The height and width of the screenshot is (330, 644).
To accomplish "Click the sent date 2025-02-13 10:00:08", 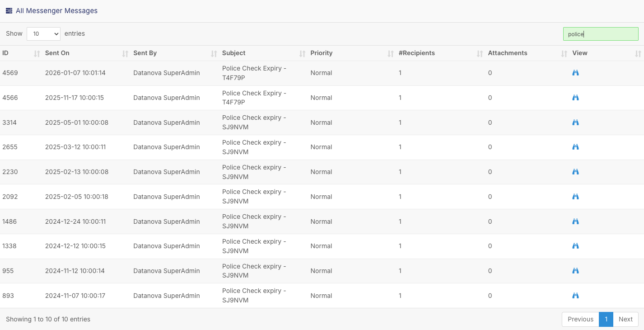I will click(77, 172).
